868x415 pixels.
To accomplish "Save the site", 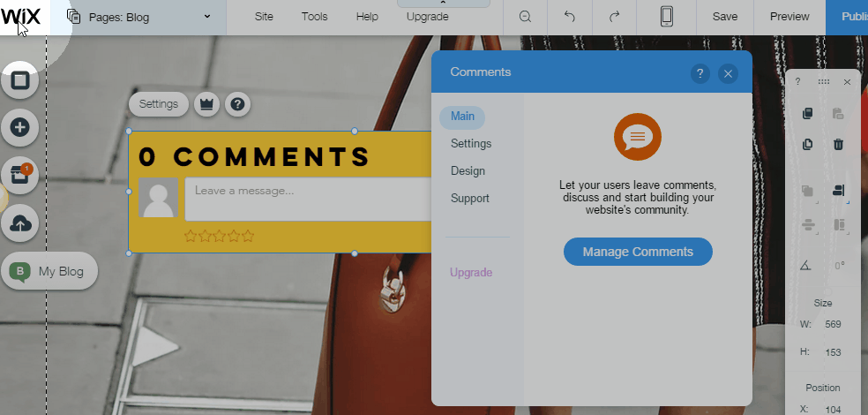I will pyautogui.click(x=724, y=17).
